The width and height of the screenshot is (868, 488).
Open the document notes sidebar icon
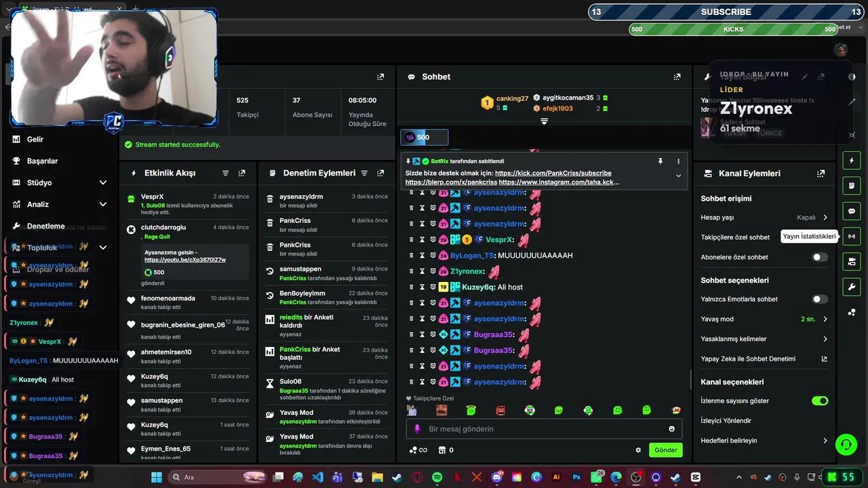point(852,186)
